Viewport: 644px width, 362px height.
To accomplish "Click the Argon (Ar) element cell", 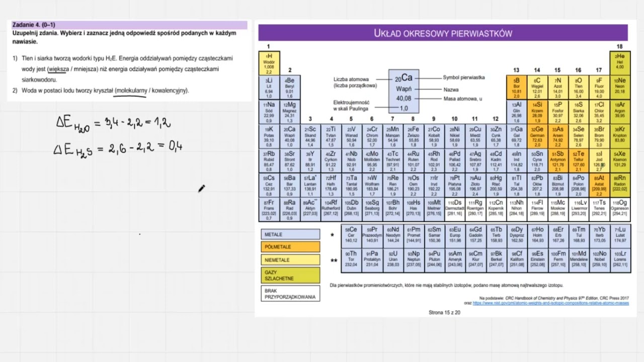I will point(620,112).
